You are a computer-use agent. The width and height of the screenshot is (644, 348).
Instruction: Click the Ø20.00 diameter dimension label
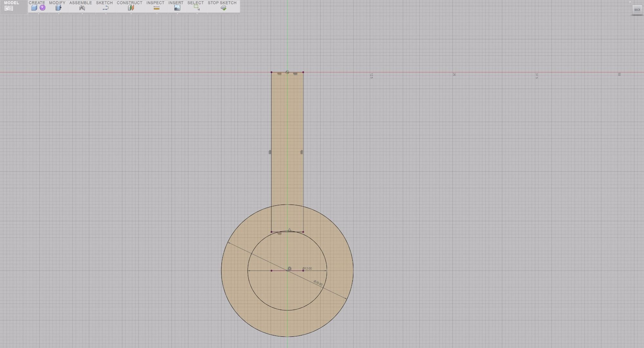pos(318,283)
